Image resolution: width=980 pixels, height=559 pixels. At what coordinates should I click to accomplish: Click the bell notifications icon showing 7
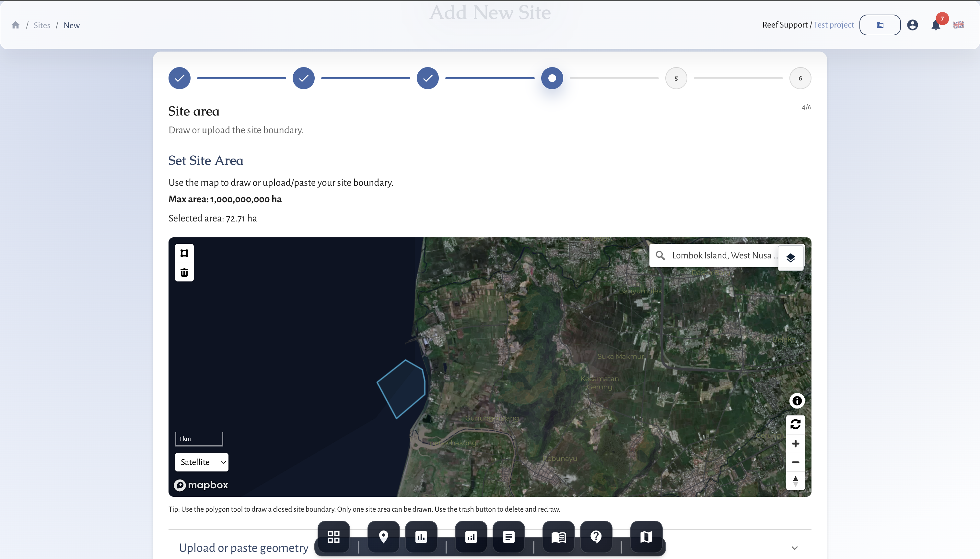click(936, 25)
